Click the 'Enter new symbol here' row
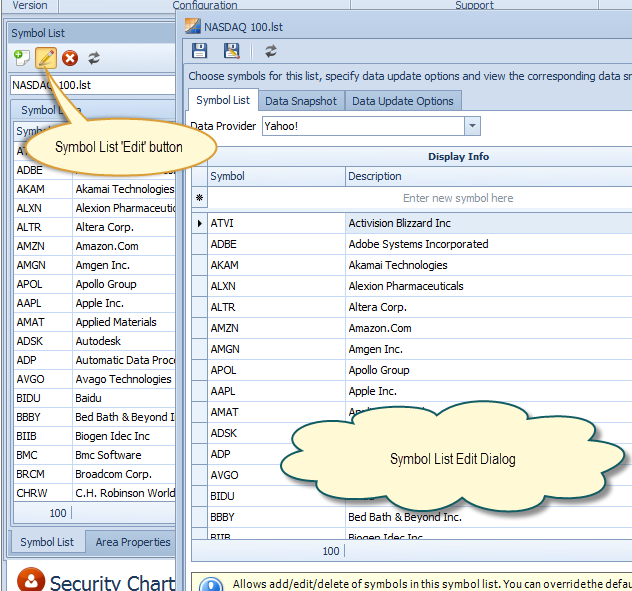 tap(420, 198)
